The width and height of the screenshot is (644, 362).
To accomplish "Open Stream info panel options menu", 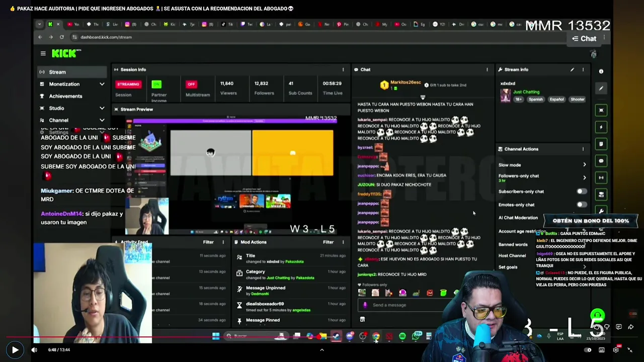I will pos(583,70).
